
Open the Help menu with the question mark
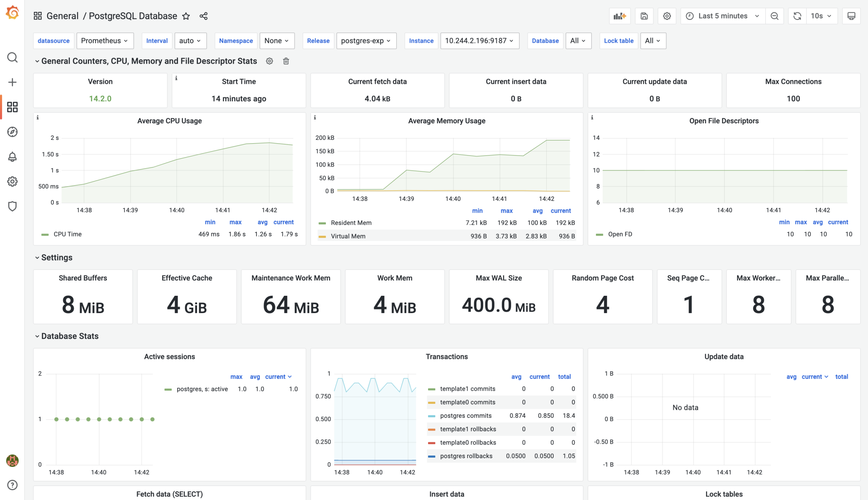coord(12,485)
